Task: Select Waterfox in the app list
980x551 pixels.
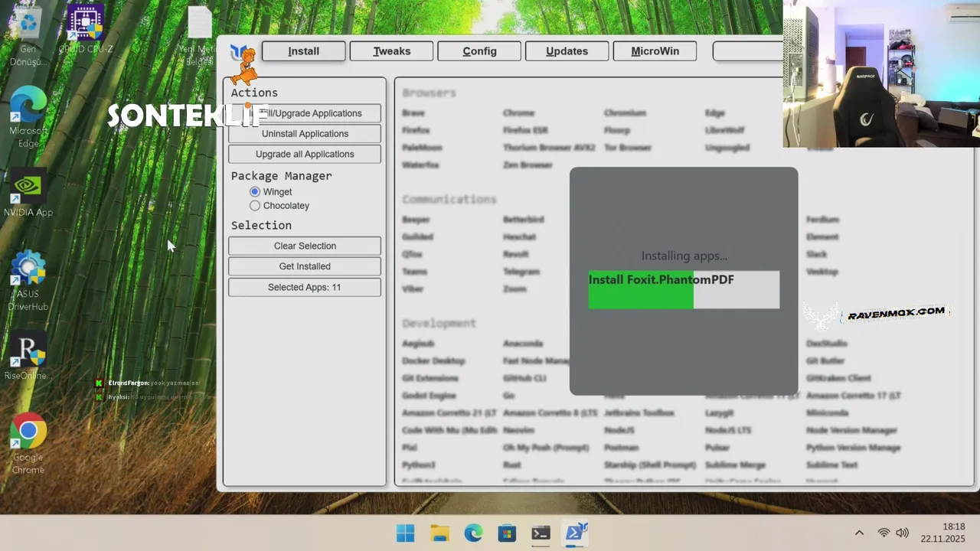Action: pos(420,165)
